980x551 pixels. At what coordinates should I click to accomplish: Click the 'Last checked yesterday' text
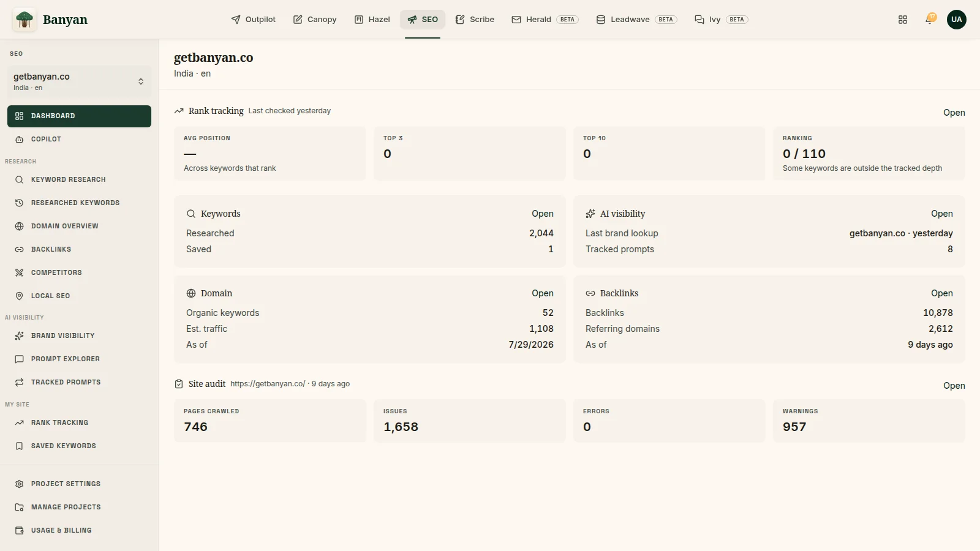click(289, 111)
